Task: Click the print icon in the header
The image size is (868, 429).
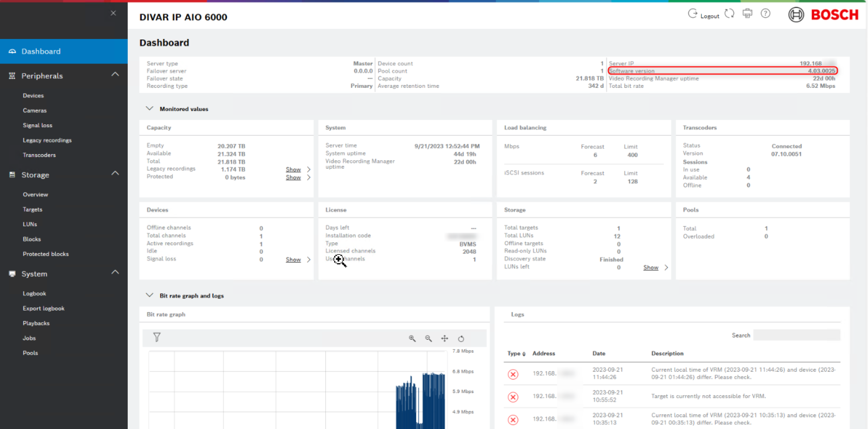Action: [x=747, y=13]
